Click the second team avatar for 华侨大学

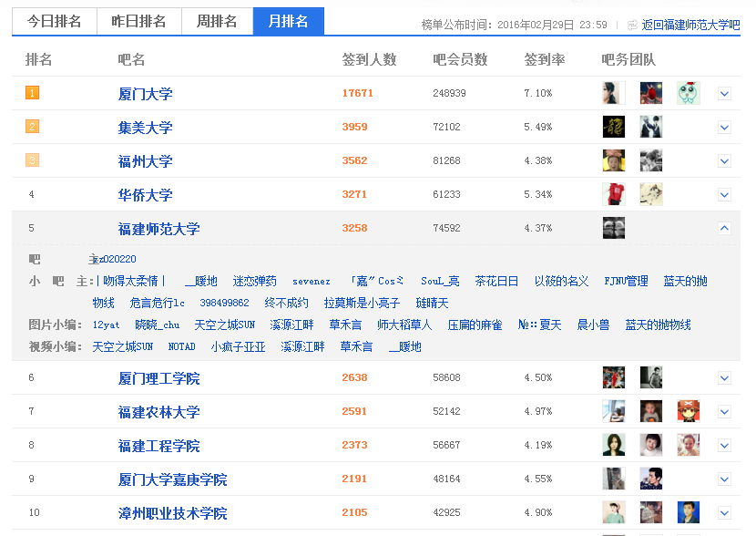tap(651, 194)
